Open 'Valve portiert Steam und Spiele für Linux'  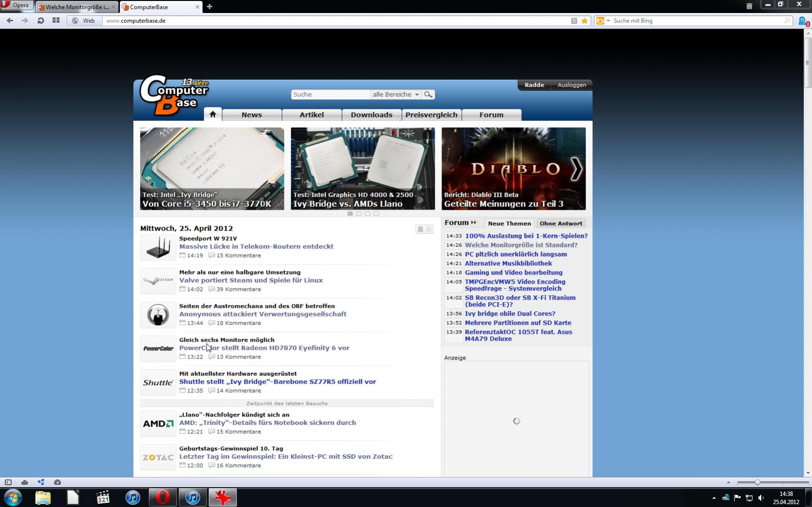(x=251, y=280)
